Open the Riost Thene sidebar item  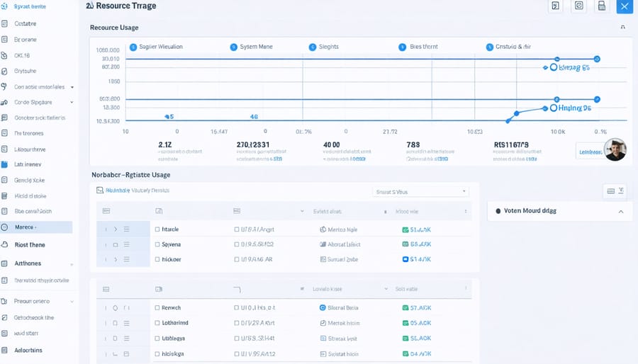click(x=30, y=245)
